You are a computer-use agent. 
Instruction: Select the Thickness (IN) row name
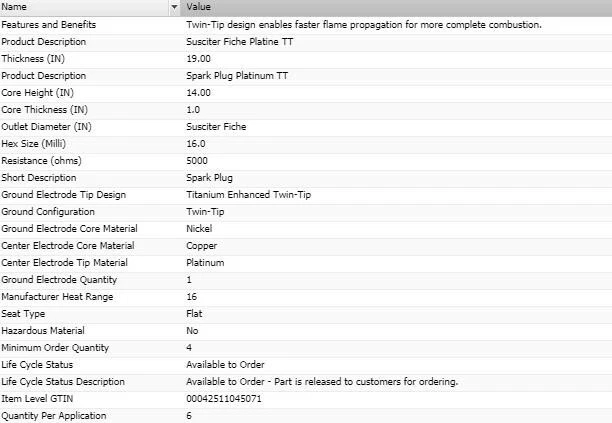coord(33,59)
